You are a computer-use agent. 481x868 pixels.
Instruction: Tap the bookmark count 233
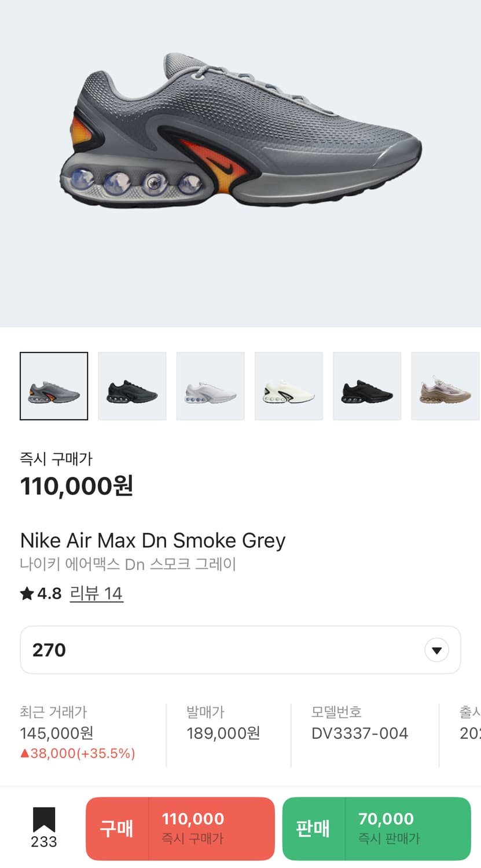[44, 842]
